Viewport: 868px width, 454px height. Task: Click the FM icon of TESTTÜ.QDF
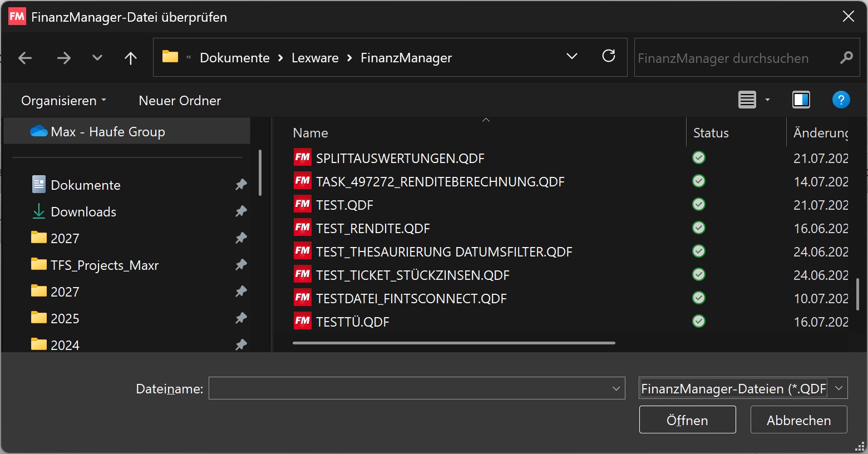click(x=302, y=322)
